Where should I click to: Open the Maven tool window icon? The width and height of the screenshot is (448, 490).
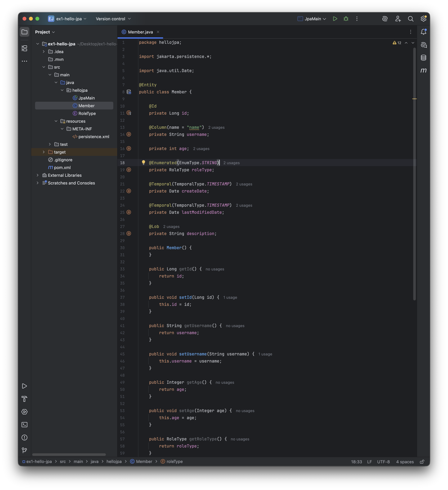(424, 71)
